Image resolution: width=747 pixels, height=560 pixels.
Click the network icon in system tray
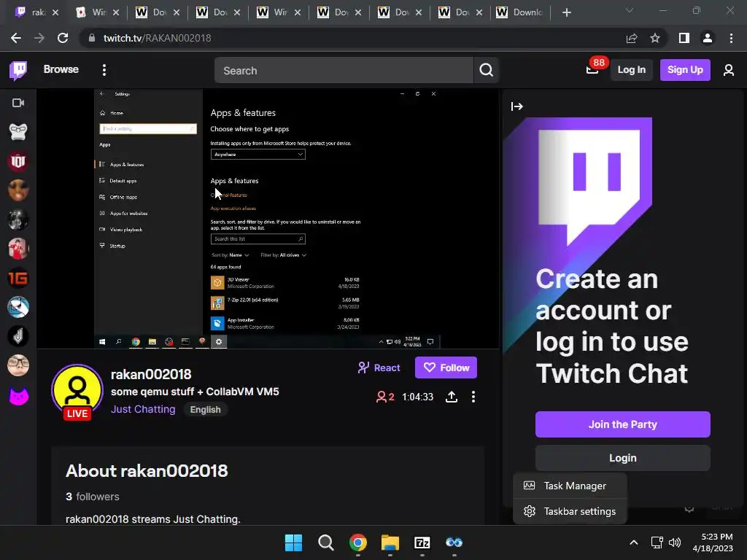click(657, 542)
